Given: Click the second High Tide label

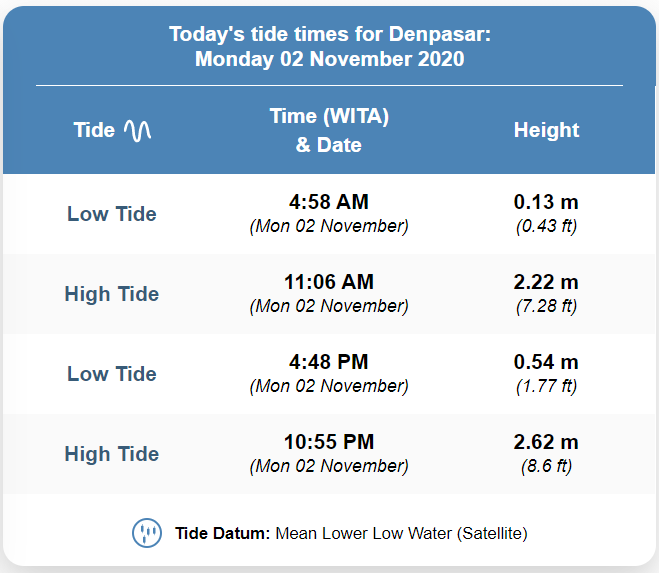Looking at the screenshot, I should pos(112,454).
